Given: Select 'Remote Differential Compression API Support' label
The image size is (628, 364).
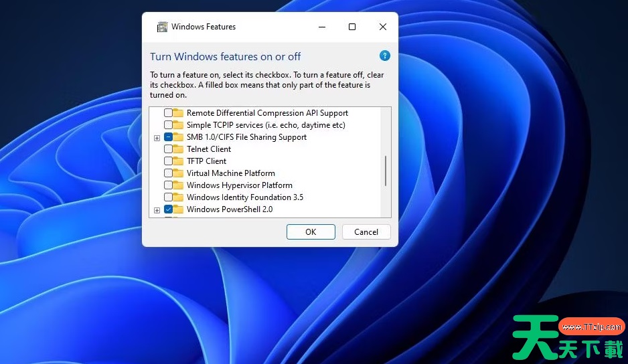Looking at the screenshot, I should point(268,113).
